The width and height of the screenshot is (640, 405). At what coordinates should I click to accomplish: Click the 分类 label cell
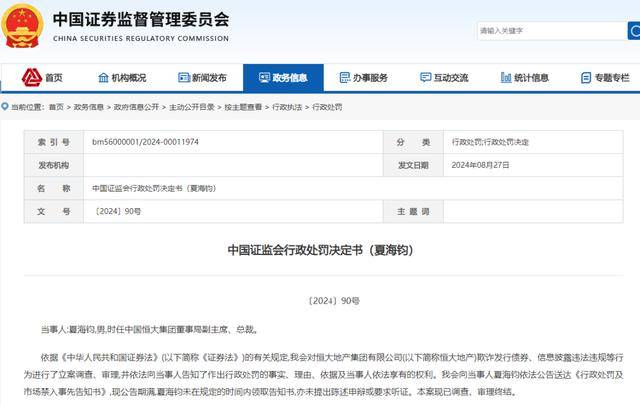point(413,142)
